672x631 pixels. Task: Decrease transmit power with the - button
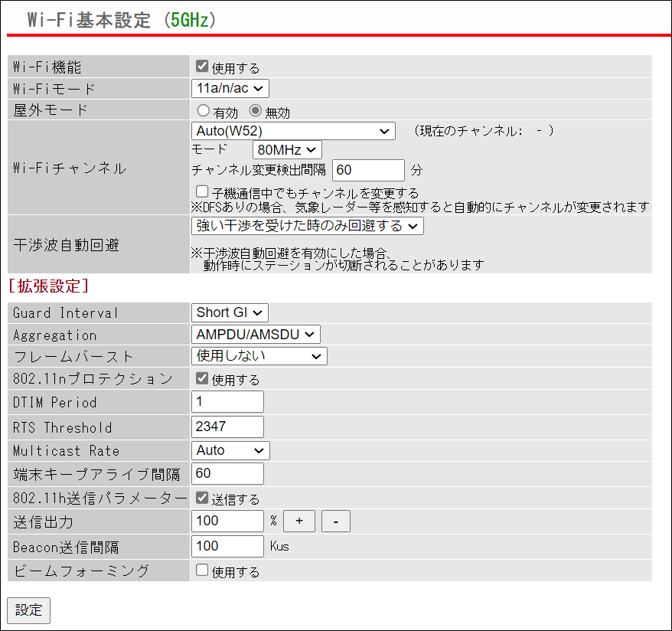(x=335, y=521)
